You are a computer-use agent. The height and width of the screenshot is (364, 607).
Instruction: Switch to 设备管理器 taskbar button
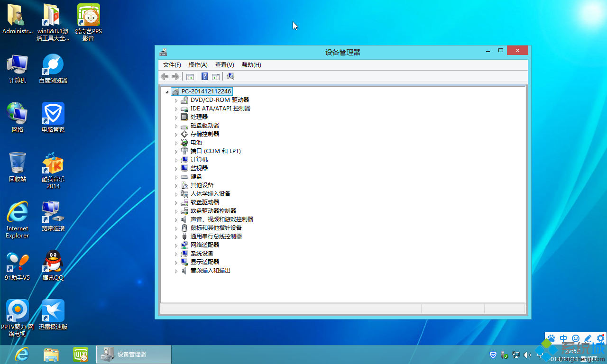pyautogui.click(x=134, y=355)
